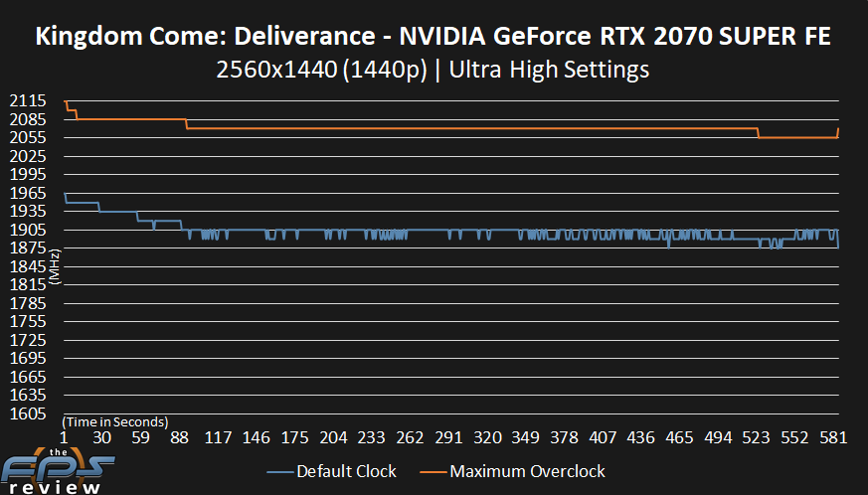Click the '(Time in Seconds)' axis label
868x495 pixels.
coord(115,421)
